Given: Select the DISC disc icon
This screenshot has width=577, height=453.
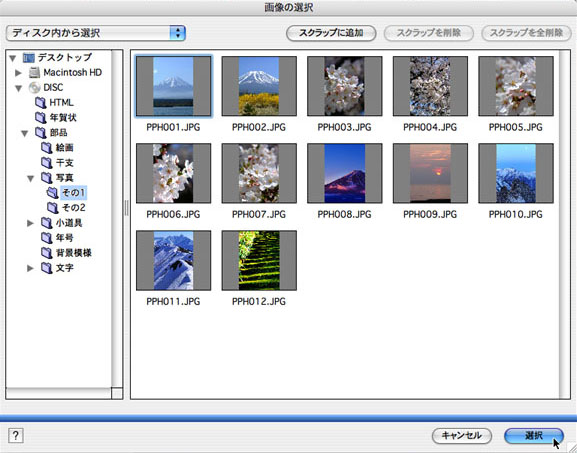Looking at the screenshot, I should tap(35, 88).
